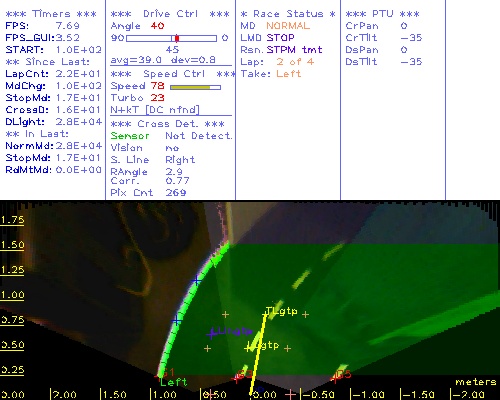Click the STOP value next to LMD
This screenshot has width=500, height=400.
click(280, 38)
